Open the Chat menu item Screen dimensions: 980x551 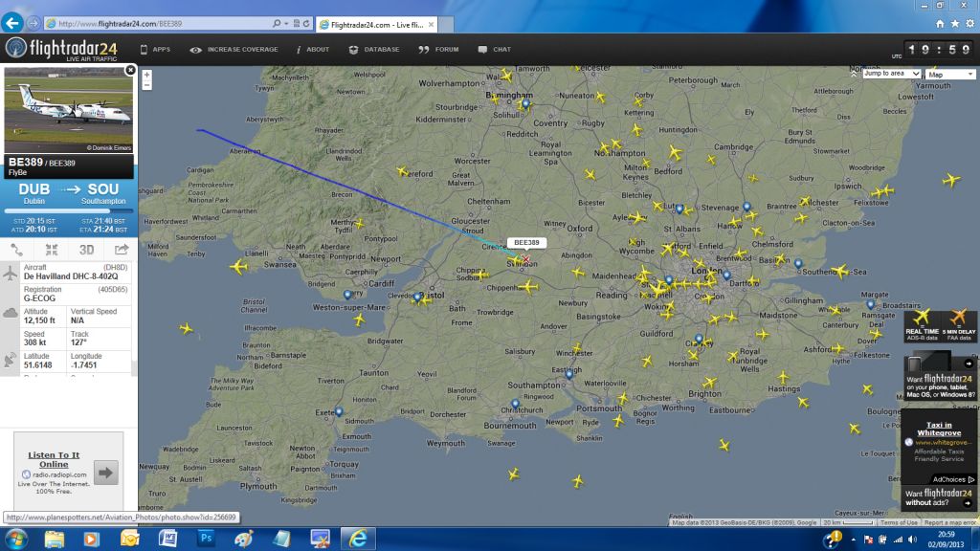[x=495, y=50]
